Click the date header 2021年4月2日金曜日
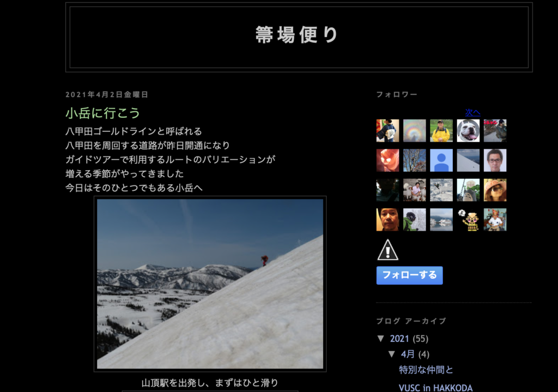The height and width of the screenshot is (392, 558). click(x=107, y=95)
